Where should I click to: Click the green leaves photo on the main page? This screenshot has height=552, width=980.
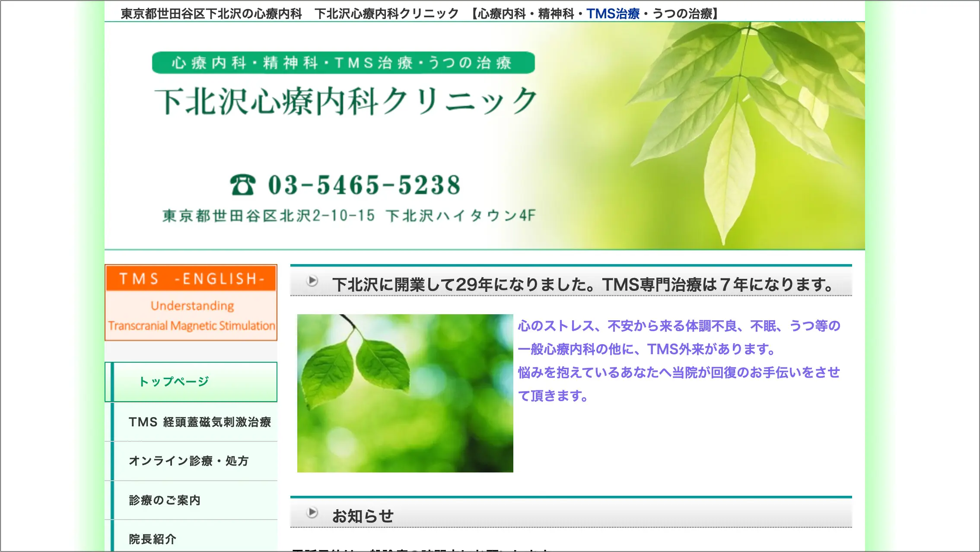[406, 392]
